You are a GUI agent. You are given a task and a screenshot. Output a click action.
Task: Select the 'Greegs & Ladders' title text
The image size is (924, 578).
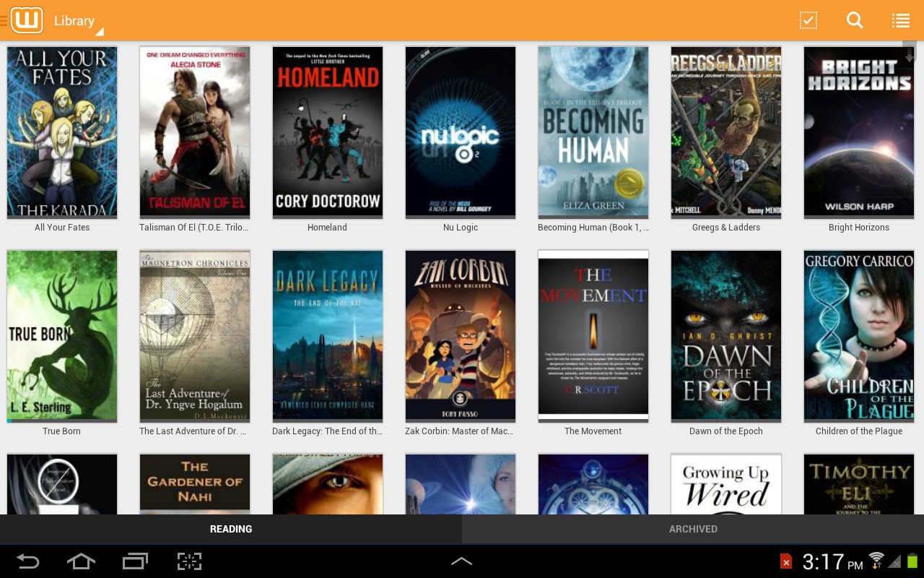coord(726,228)
